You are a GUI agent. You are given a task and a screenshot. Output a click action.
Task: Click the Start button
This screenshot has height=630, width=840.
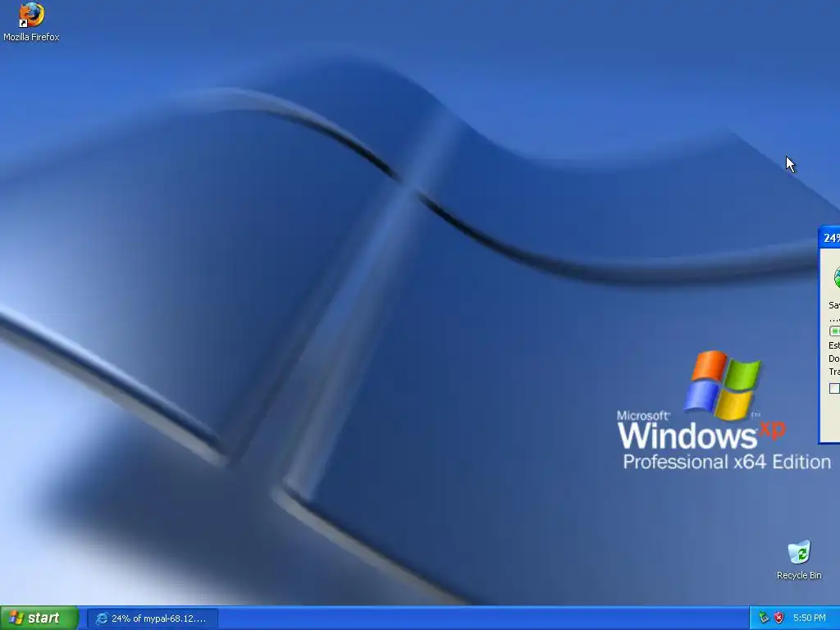click(x=39, y=618)
